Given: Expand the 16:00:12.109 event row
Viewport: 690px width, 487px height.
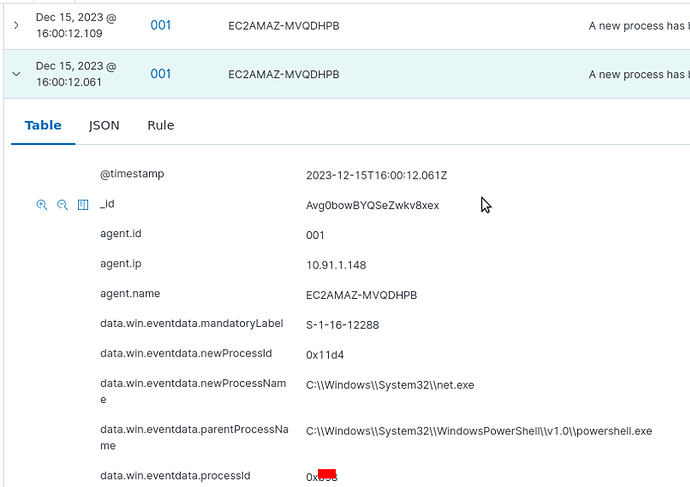Looking at the screenshot, I should (16, 24).
